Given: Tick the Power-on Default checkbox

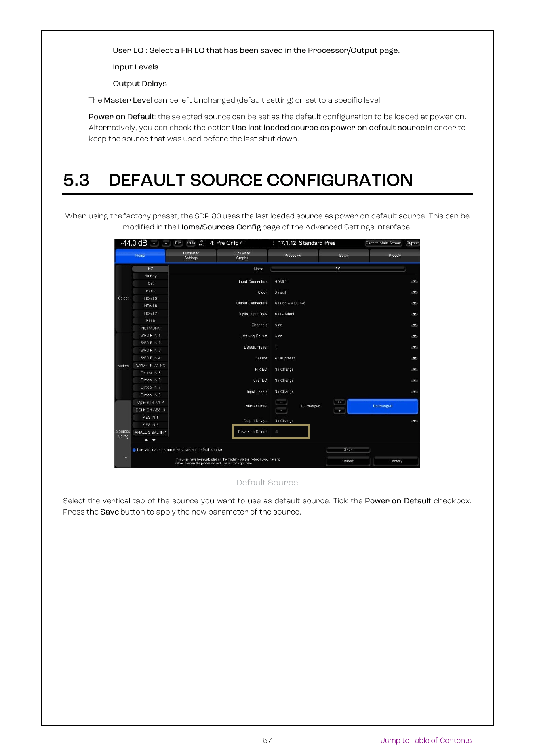Looking at the screenshot, I should (277, 432).
